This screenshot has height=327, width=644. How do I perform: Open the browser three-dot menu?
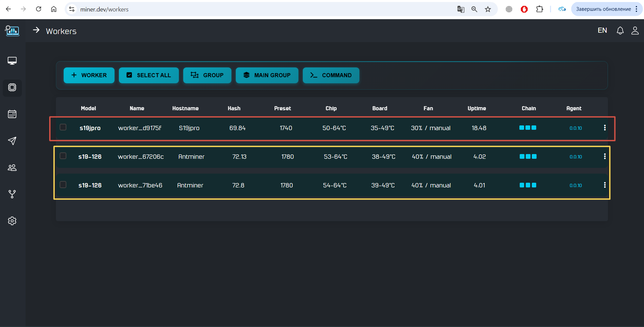637,9
